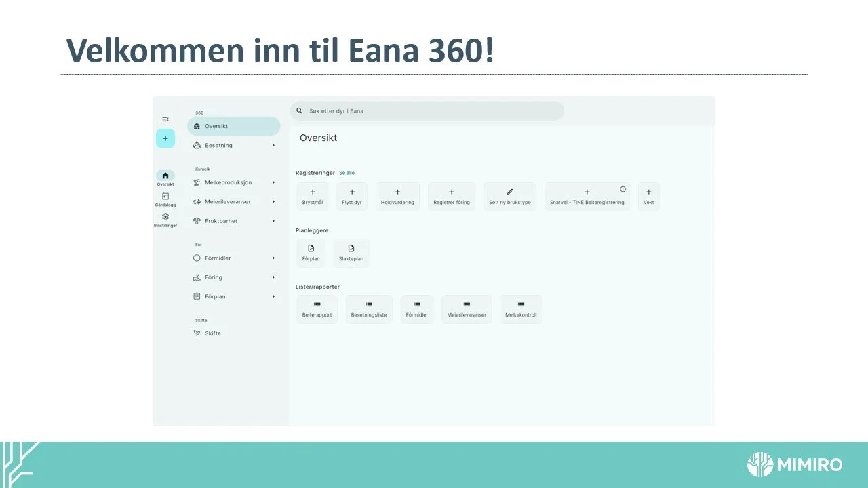
Task: Click the list icon on Beiterapport card
Action: [317, 305]
